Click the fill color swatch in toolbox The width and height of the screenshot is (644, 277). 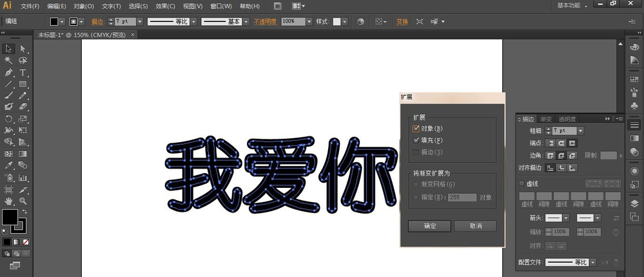click(x=10, y=217)
